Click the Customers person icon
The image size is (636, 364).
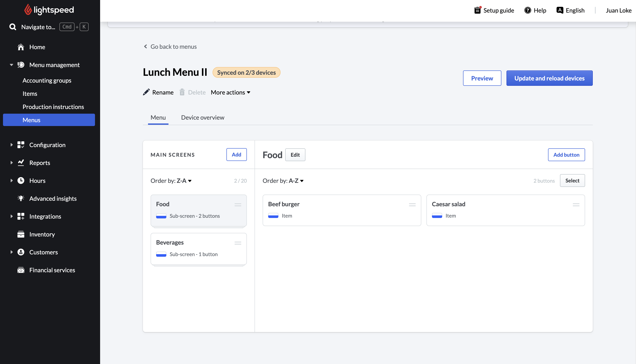21,252
